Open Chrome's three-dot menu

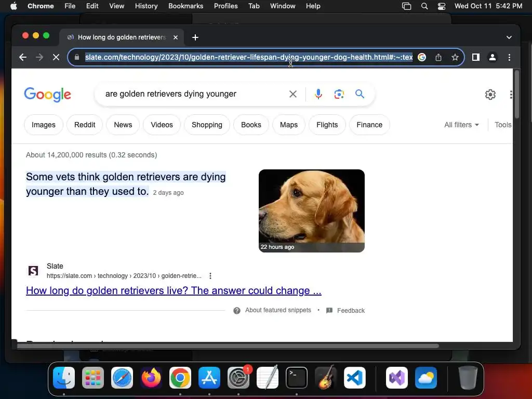pyautogui.click(x=509, y=57)
